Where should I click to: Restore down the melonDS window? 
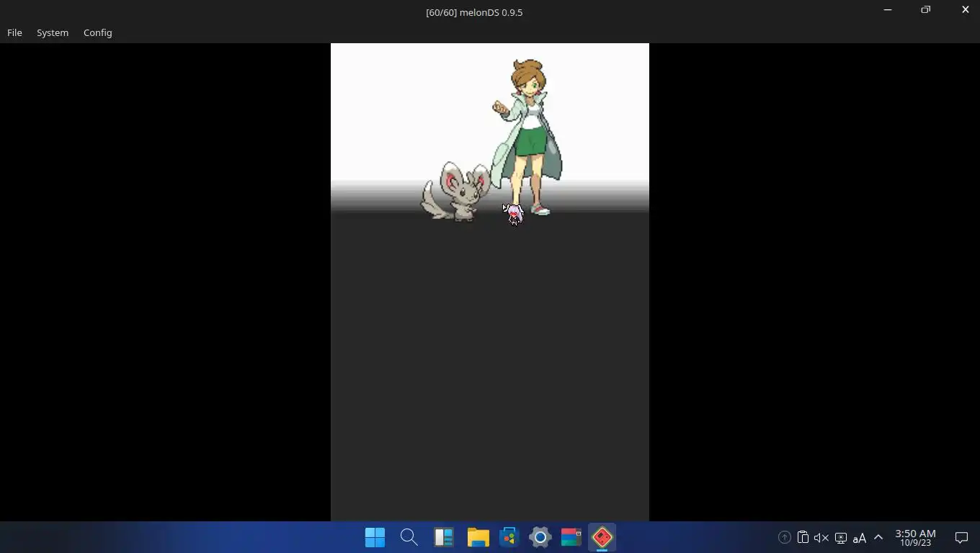(x=926, y=9)
